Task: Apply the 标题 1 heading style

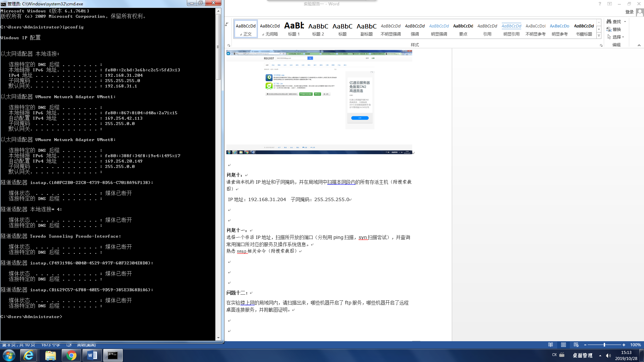Action: [x=294, y=29]
